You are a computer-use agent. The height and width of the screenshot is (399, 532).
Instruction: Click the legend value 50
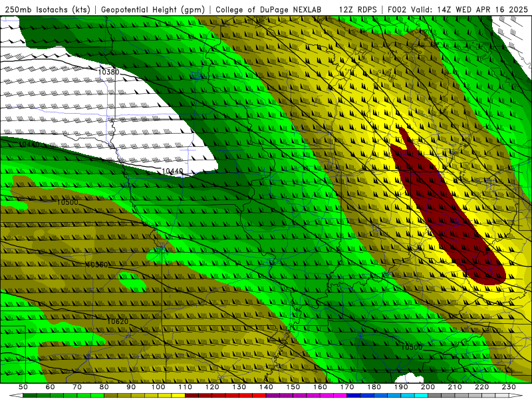pos(23,387)
